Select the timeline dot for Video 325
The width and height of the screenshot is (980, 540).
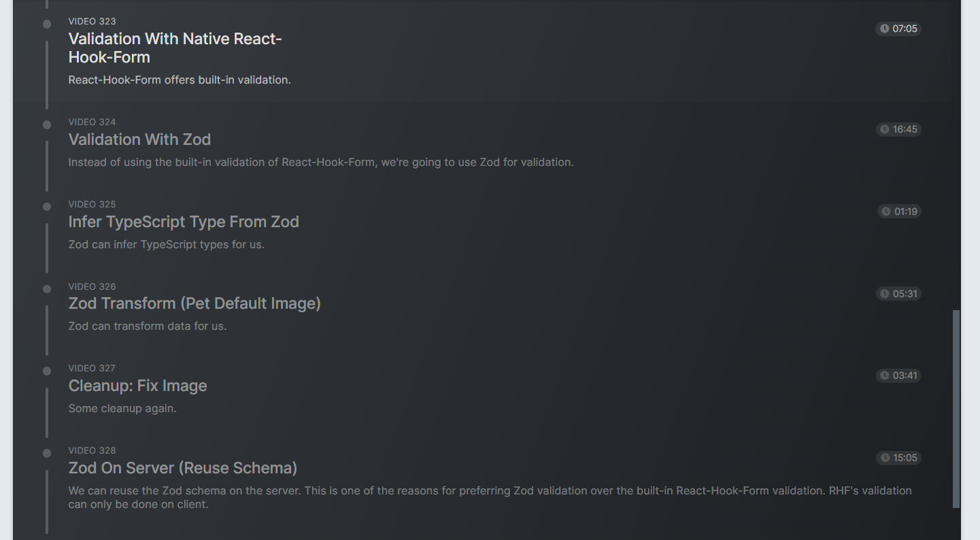[47, 207]
